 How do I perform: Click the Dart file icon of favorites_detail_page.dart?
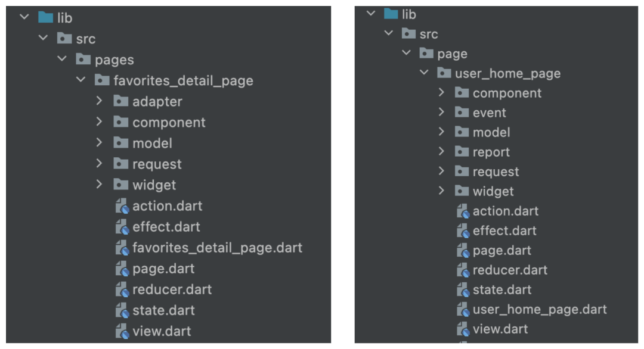click(122, 248)
